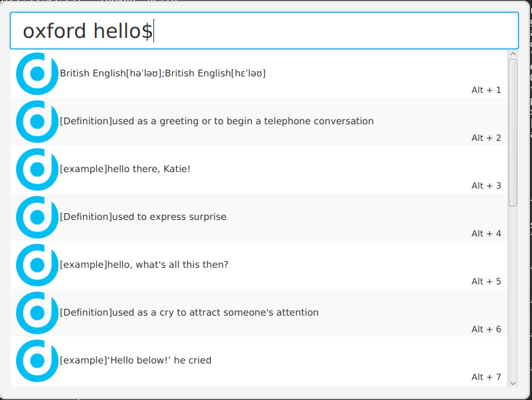The image size is (532, 400).
Task: Click the icon beside 'hello there, Katie!' example
Action: tap(37, 169)
